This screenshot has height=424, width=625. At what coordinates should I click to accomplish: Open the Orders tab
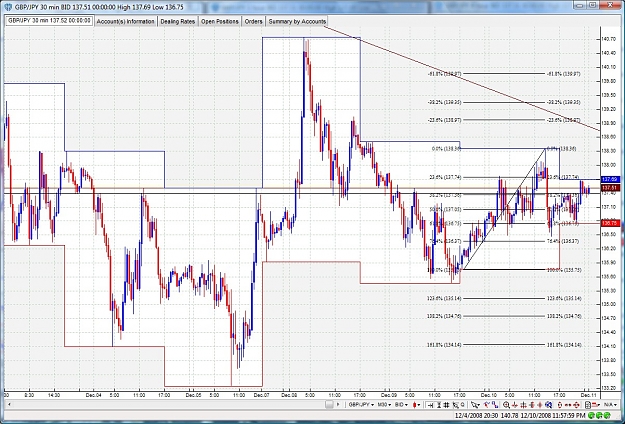tap(254, 22)
